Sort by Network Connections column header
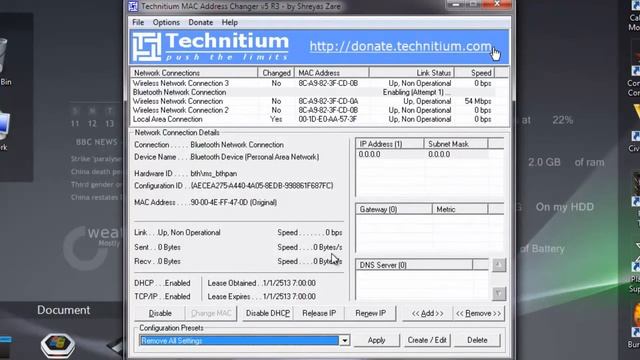Image resolution: width=640 pixels, height=360 pixels. pyautogui.click(x=194, y=73)
